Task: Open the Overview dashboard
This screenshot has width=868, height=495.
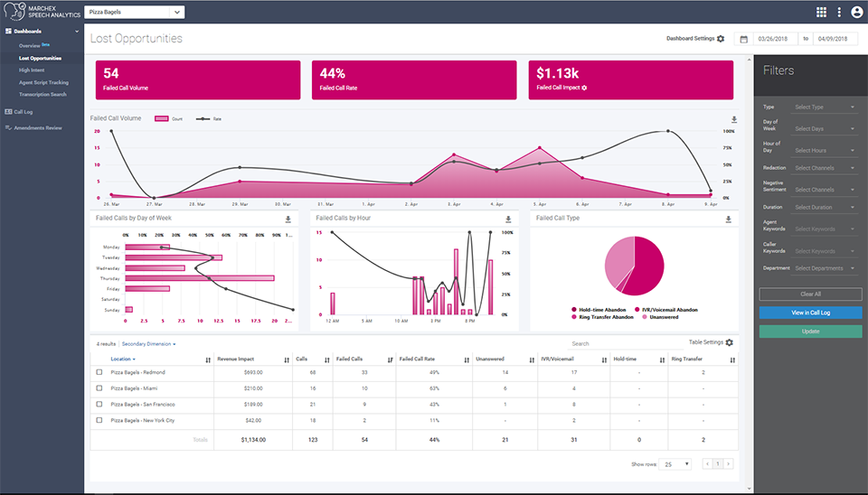Action: point(29,46)
